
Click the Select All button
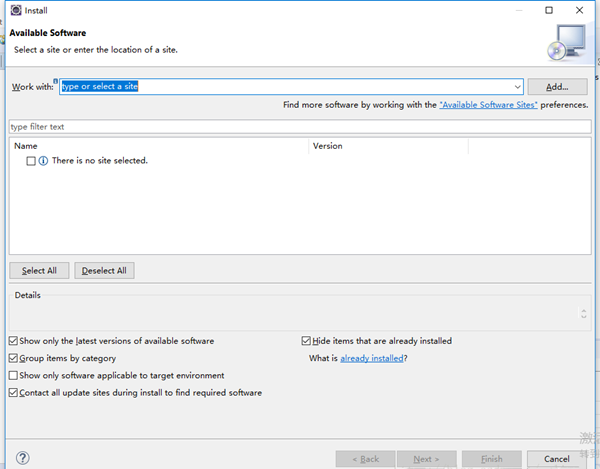point(40,271)
